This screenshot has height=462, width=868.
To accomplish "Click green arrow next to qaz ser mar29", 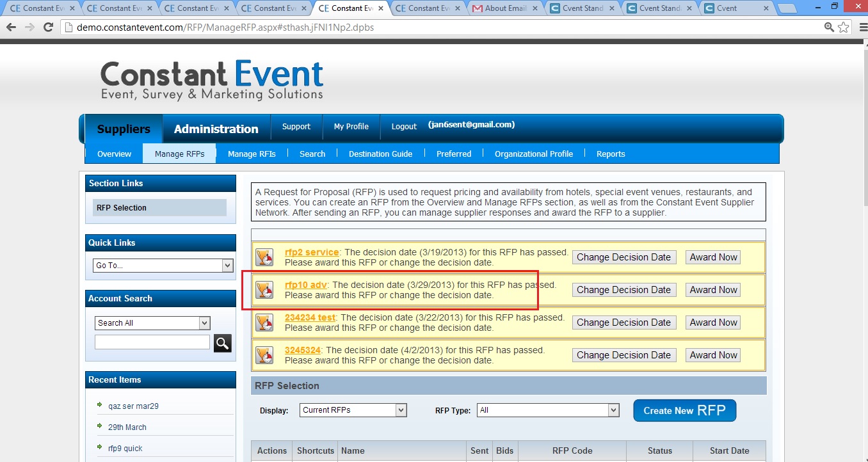I will 100,405.
